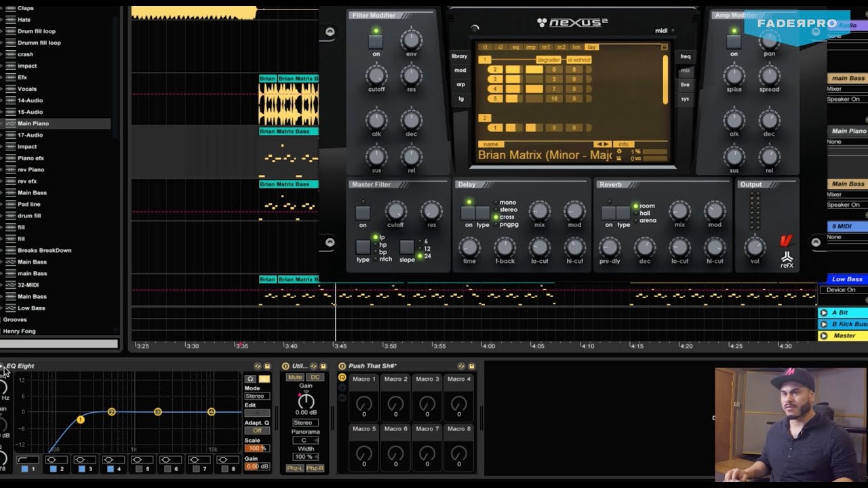
Task: Click Master track play icon
Action: point(823,335)
